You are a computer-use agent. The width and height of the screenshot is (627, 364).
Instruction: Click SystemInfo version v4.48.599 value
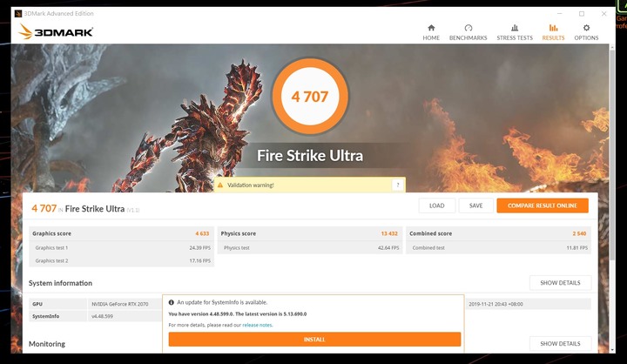[x=103, y=316]
